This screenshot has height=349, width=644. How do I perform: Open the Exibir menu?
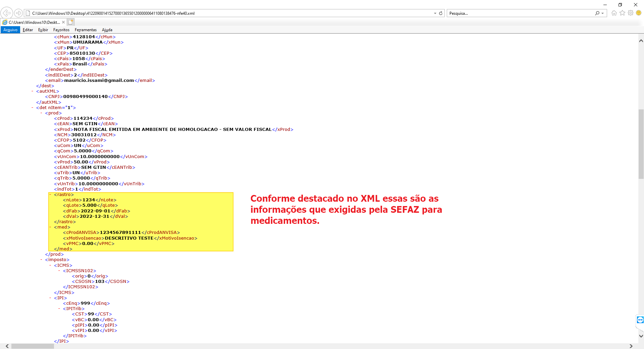click(x=43, y=30)
